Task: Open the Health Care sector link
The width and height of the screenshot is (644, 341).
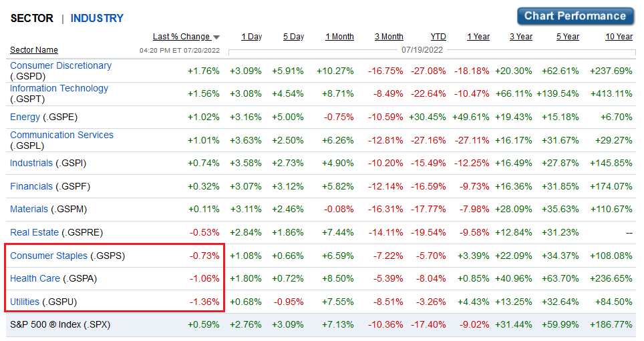Action: pyautogui.click(x=35, y=279)
